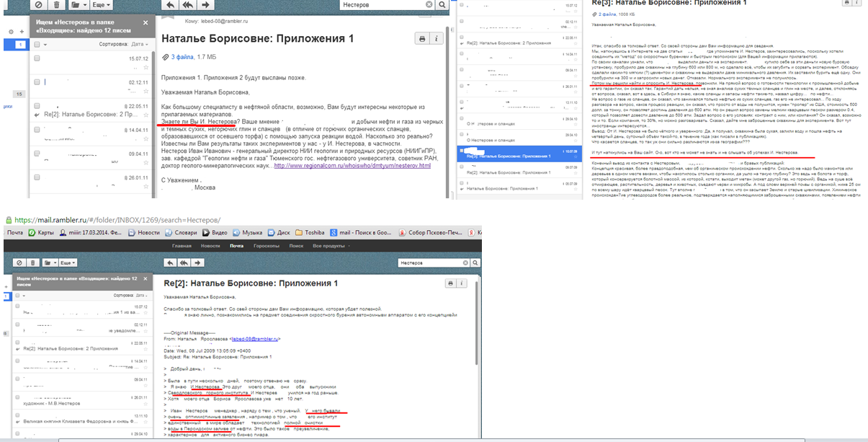Open the regionalcom.ru nesterov.html link
Viewport: 868px width, 442px height.
click(352, 166)
